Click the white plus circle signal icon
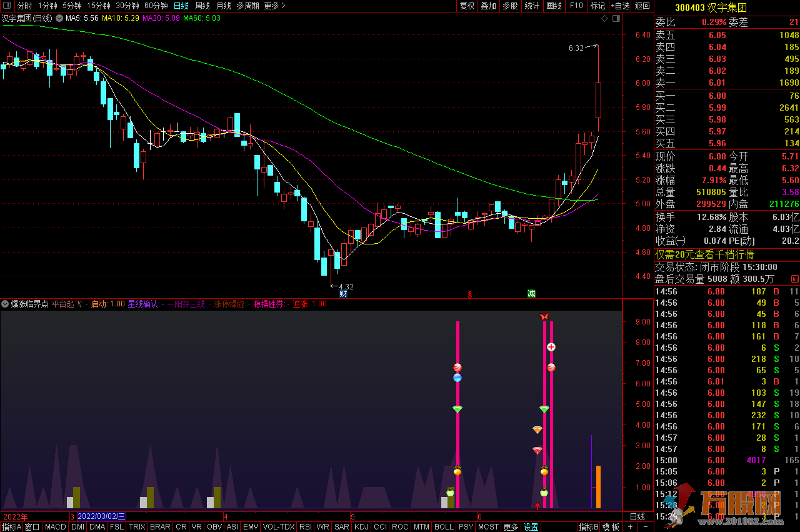 coord(551,347)
